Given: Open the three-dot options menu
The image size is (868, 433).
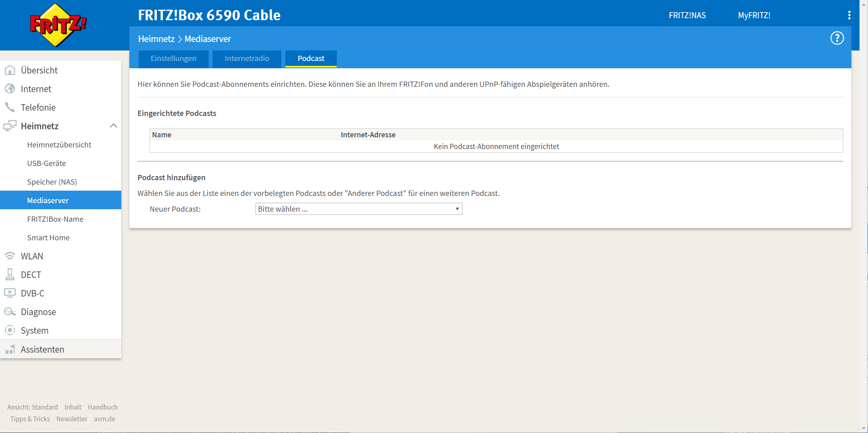Looking at the screenshot, I should click(849, 15).
